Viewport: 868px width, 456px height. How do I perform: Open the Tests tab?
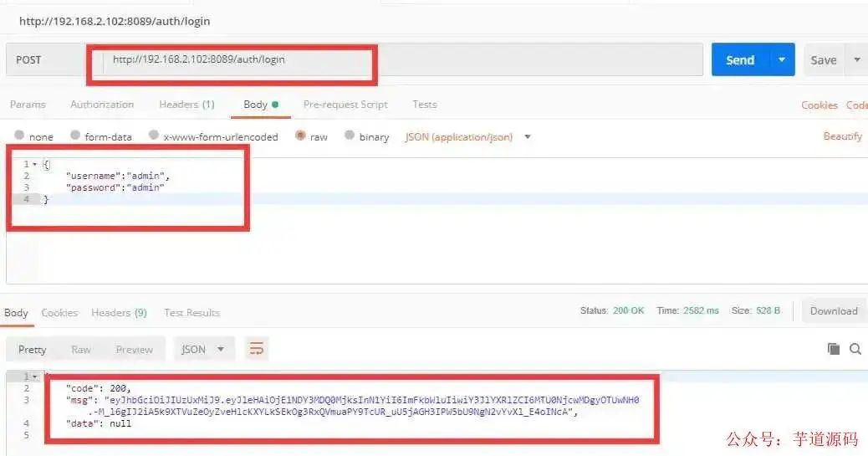click(x=425, y=104)
